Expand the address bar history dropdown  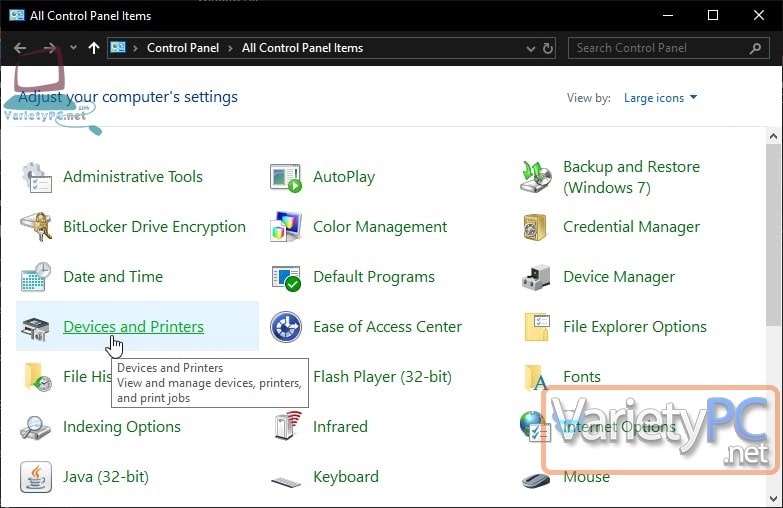[x=531, y=48]
